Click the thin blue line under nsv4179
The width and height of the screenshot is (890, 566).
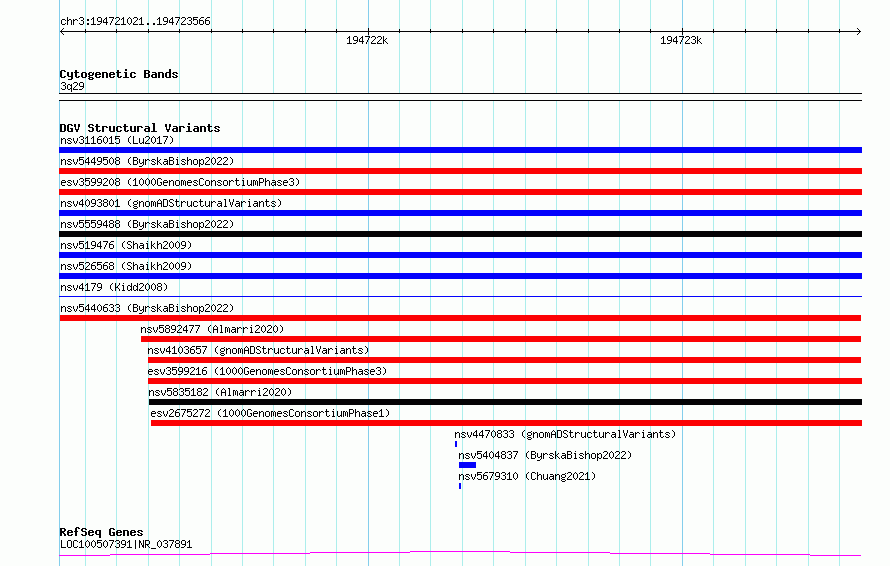(460, 296)
